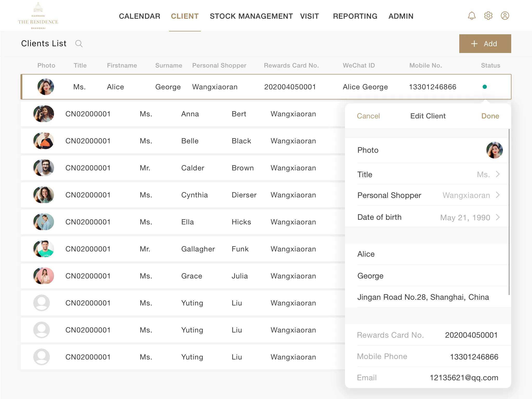Screen dimensions: 532x399
Task: Click the search magnifier beside Clients List
Action: [x=79, y=44]
